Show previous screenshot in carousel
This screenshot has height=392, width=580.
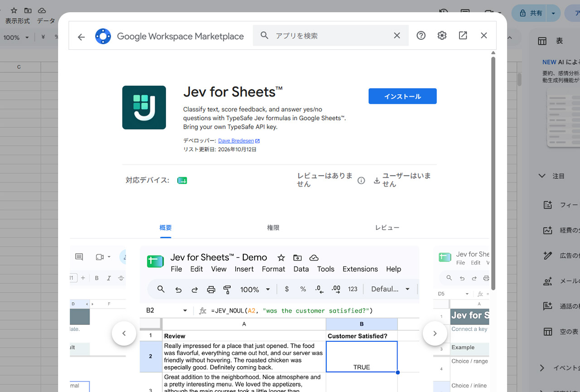point(124,334)
